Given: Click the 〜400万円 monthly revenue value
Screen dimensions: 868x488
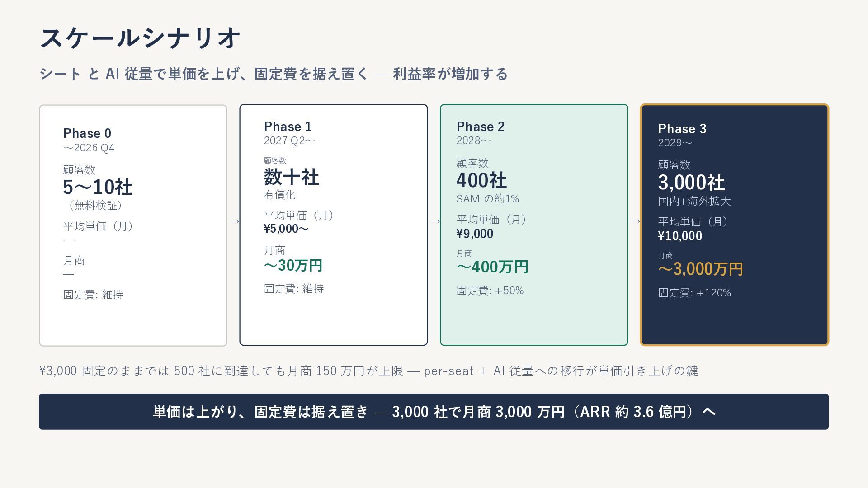Looking at the screenshot, I should 492,267.
